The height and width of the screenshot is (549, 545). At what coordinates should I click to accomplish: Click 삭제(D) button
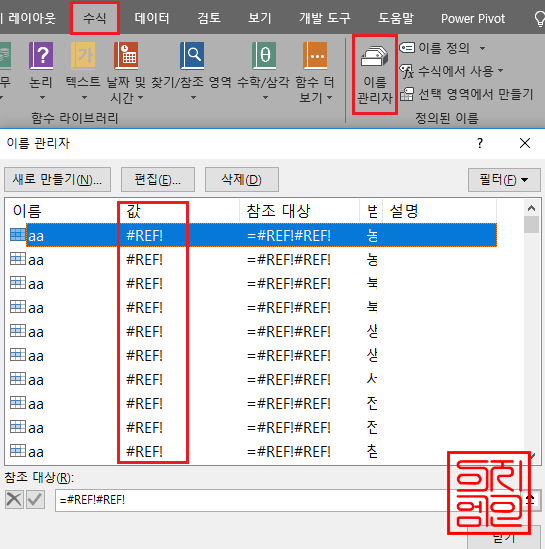click(x=242, y=180)
